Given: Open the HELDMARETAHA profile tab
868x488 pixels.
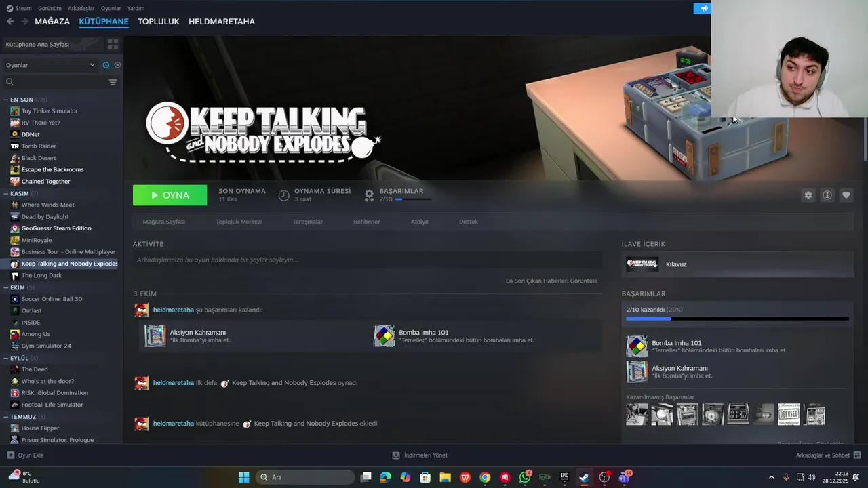Looking at the screenshot, I should point(222,22).
